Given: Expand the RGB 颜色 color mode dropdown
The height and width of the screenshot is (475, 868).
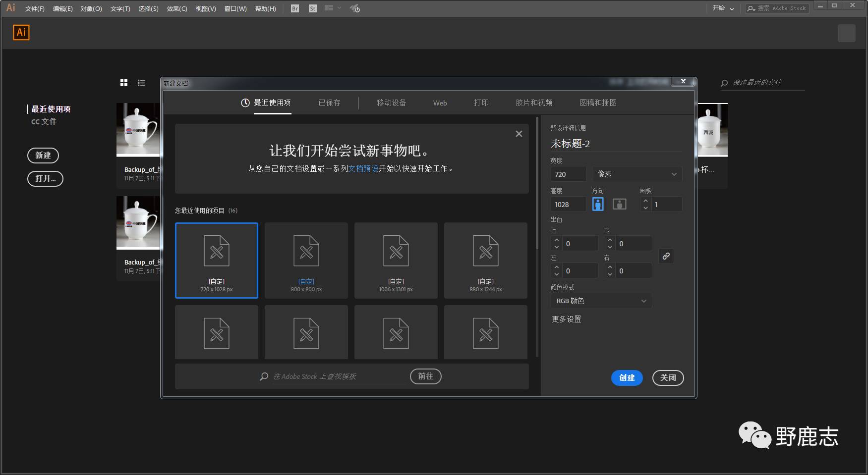Looking at the screenshot, I should coord(601,301).
